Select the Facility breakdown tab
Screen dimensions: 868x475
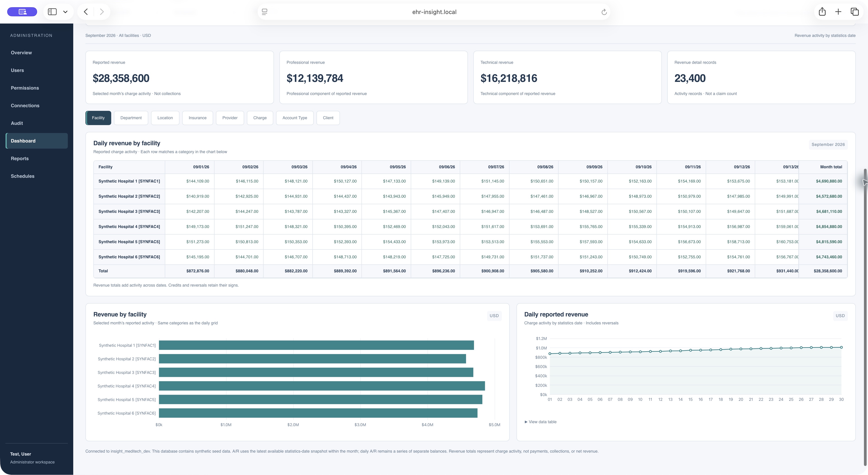(98, 118)
